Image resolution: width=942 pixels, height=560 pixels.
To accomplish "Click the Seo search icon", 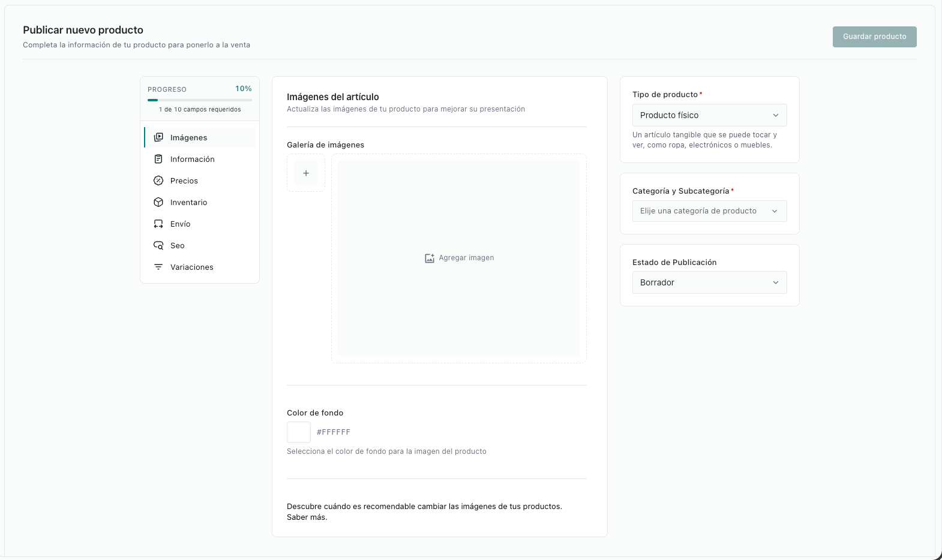I will coord(158,245).
